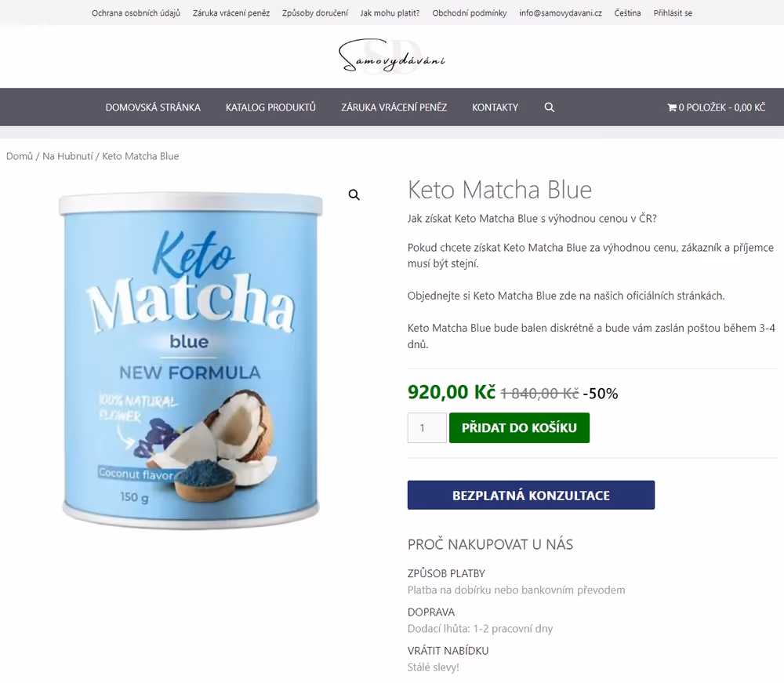Click the Bezplatná konzultace button
This screenshot has height=683, width=784.
point(531,495)
